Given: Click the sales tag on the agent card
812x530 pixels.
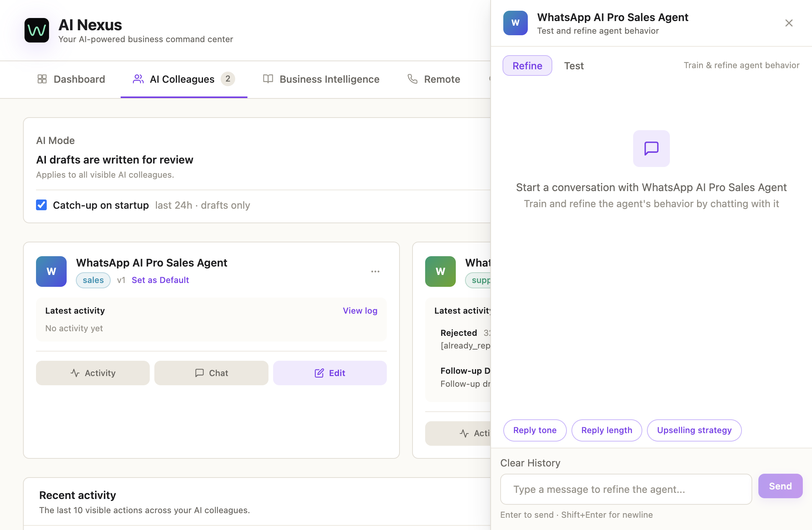Looking at the screenshot, I should [93, 280].
